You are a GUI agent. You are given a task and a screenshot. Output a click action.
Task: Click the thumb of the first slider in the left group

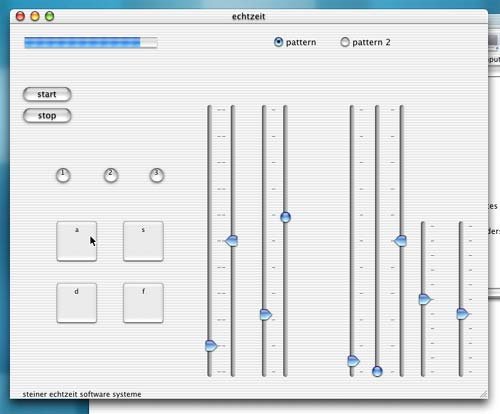211,346
